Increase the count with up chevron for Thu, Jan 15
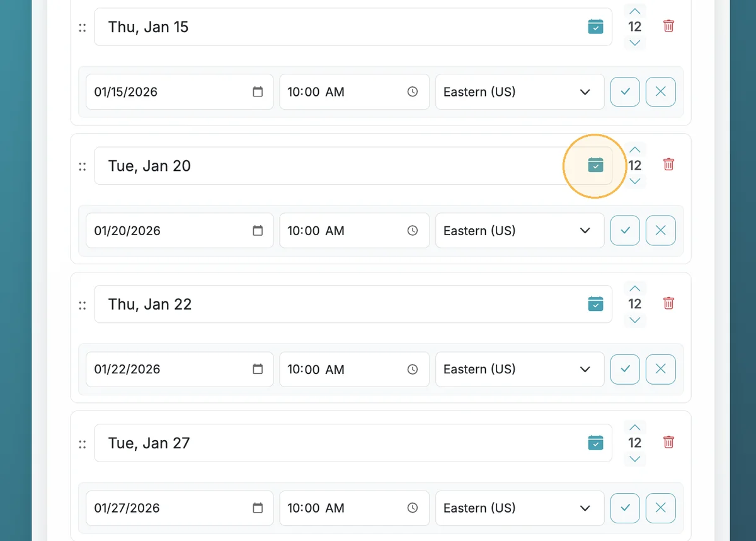This screenshot has height=541, width=756. pyautogui.click(x=635, y=11)
